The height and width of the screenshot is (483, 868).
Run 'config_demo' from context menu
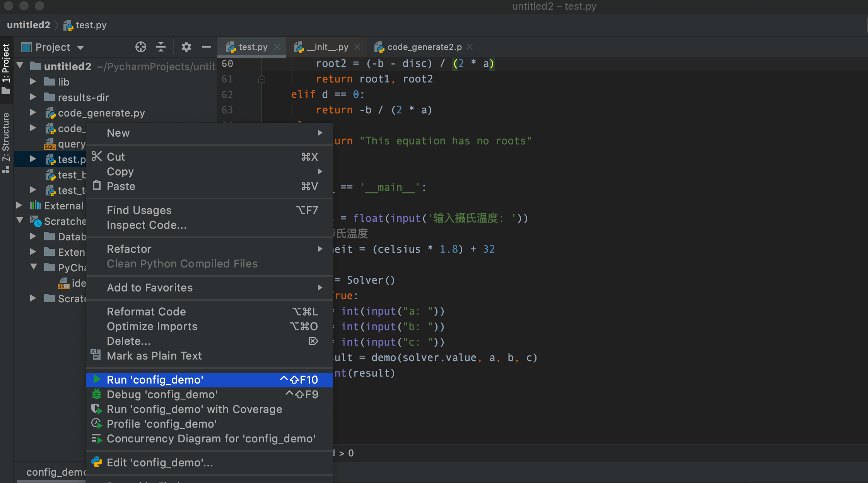(x=209, y=380)
